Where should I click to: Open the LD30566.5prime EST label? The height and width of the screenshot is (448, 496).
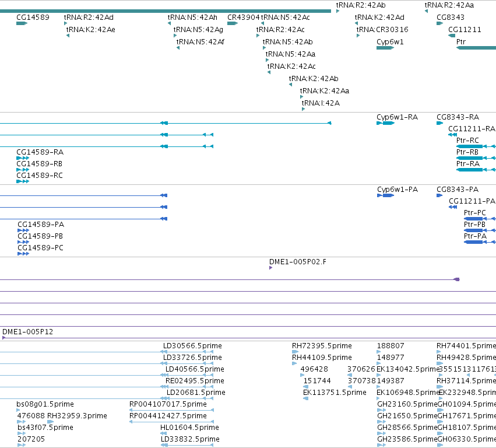[193, 346]
